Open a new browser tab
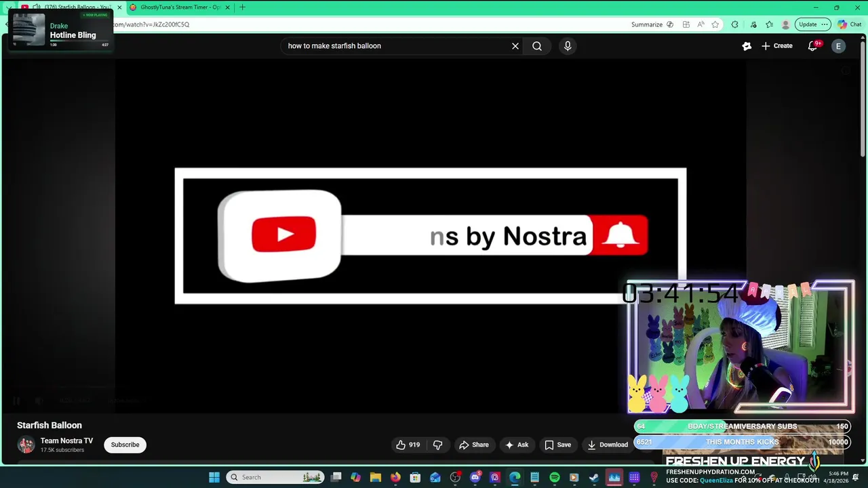This screenshot has width=868, height=488. click(242, 7)
